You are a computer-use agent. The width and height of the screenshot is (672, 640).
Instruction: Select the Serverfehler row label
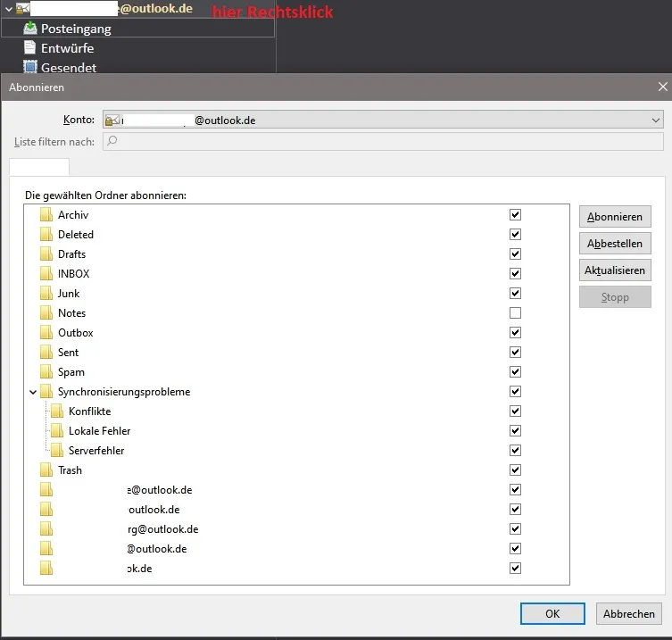[x=96, y=451]
